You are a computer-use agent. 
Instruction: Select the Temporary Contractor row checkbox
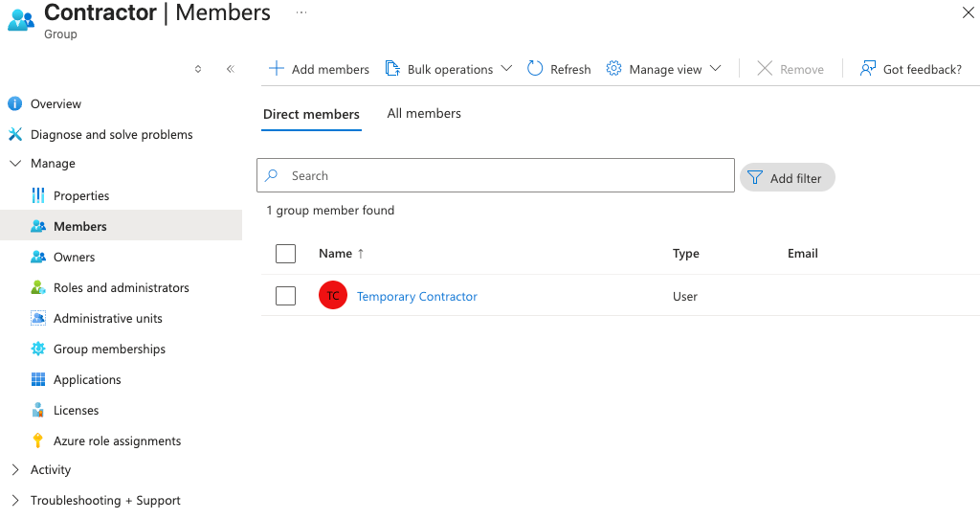[285, 297]
